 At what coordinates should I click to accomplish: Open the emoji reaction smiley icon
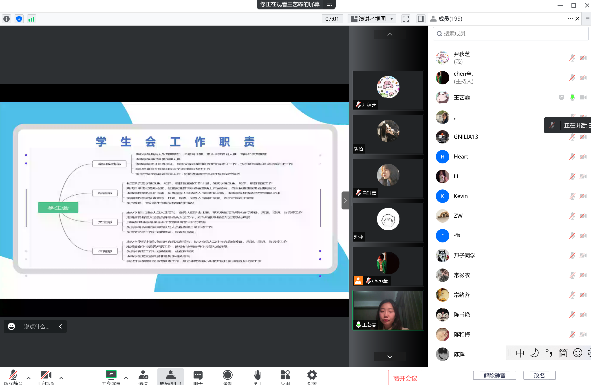pos(11,326)
